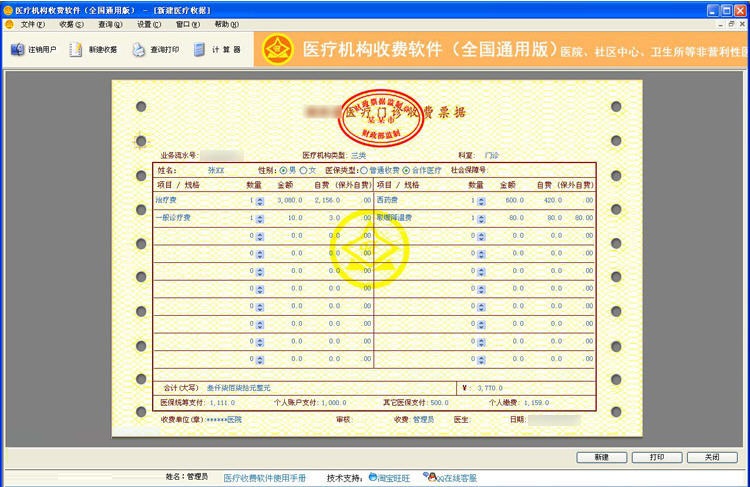Click the 日期 date field
Image resolution: width=750 pixels, height=487 pixels.
554,420
